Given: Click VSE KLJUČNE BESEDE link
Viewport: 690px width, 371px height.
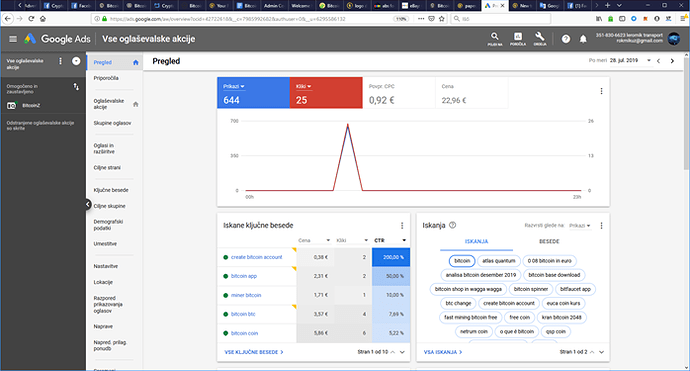Looking at the screenshot, I should tap(254, 352).
